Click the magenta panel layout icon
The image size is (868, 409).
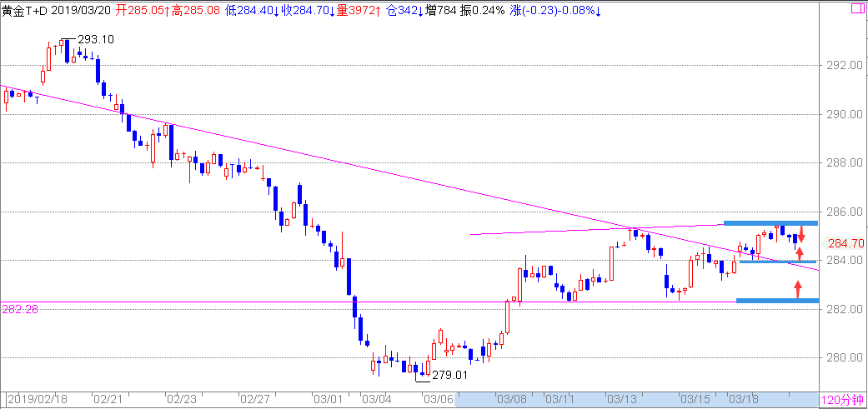coord(859,9)
